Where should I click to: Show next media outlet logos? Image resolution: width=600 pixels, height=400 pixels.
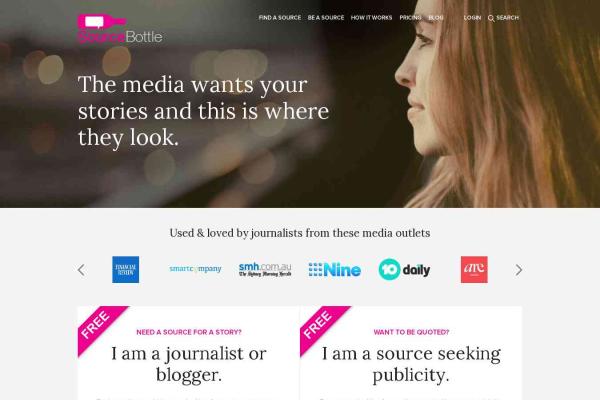tap(518, 270)
